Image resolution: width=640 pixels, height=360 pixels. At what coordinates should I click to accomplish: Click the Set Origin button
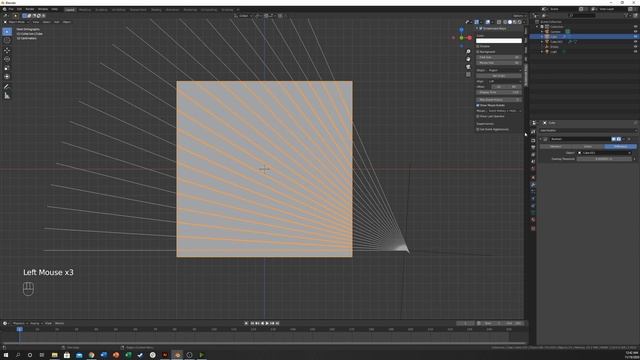click(x=498, y=76)
